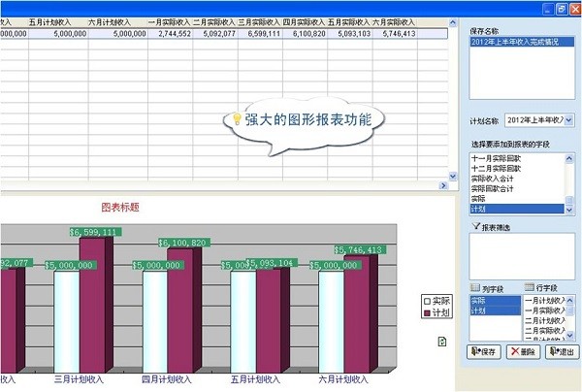582x392 pixels.
Task: Open the 计划名称 dropdown arrow
Action: [569, 120]
